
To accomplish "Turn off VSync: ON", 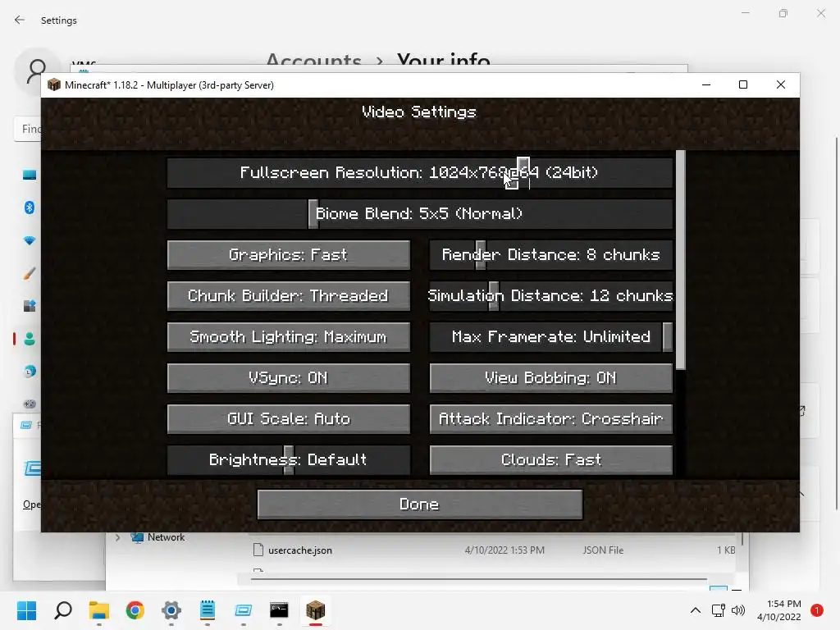I will click(288, 378).
